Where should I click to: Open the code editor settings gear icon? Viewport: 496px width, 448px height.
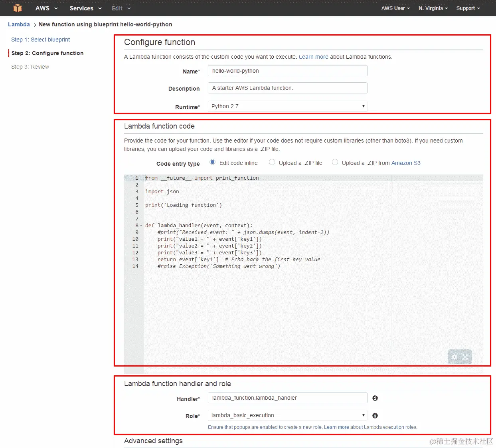pyautogui.click(x=454, y=357)
